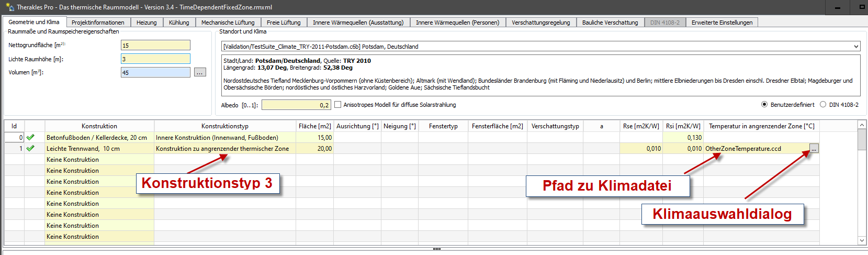Click the Rsi value 0,130 cell
868x255 pixels.
tap(683, 138)
